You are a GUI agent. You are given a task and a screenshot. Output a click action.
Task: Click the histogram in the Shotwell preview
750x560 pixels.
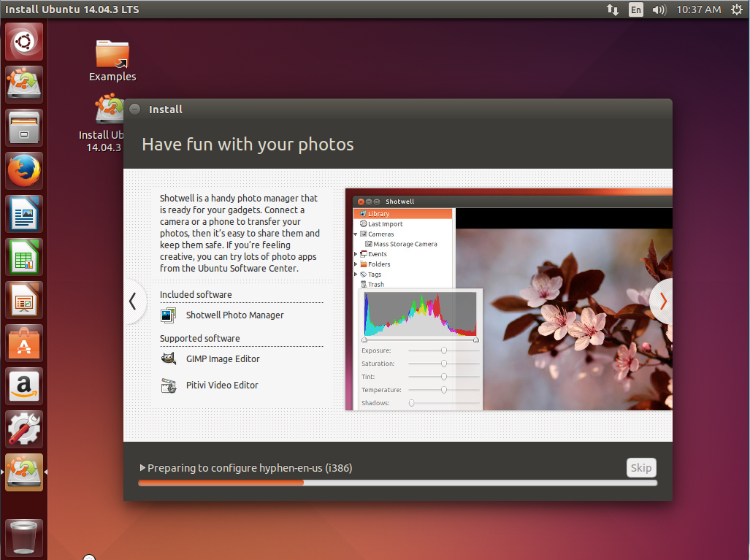[421, 314]
